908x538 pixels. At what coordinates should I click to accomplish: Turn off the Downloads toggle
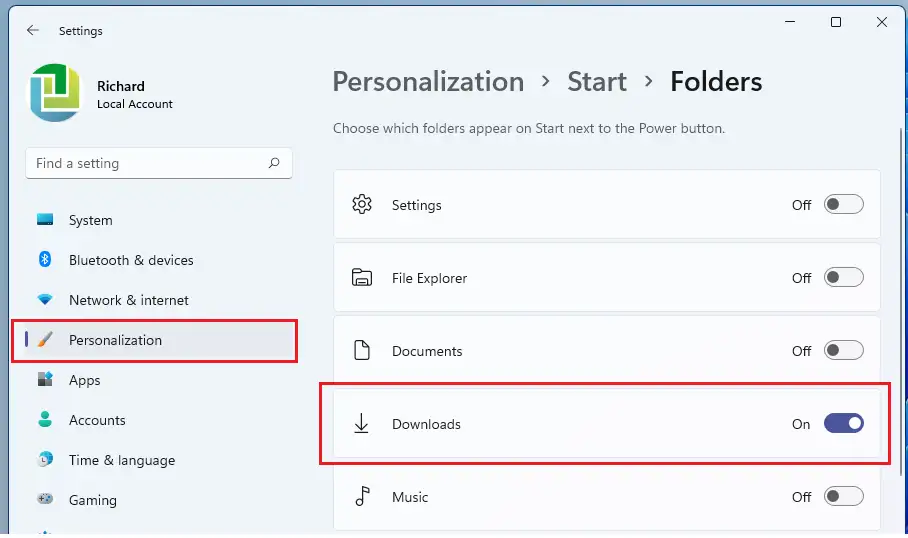pos(844,423)
